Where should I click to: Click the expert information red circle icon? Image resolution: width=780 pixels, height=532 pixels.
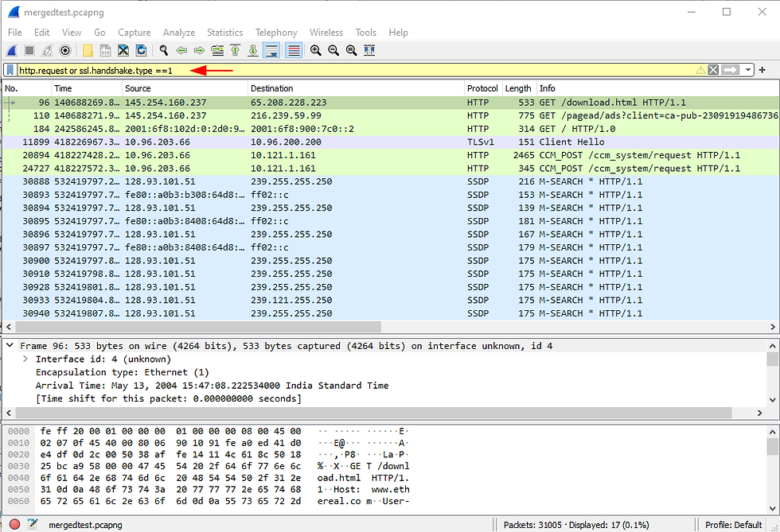14,524
